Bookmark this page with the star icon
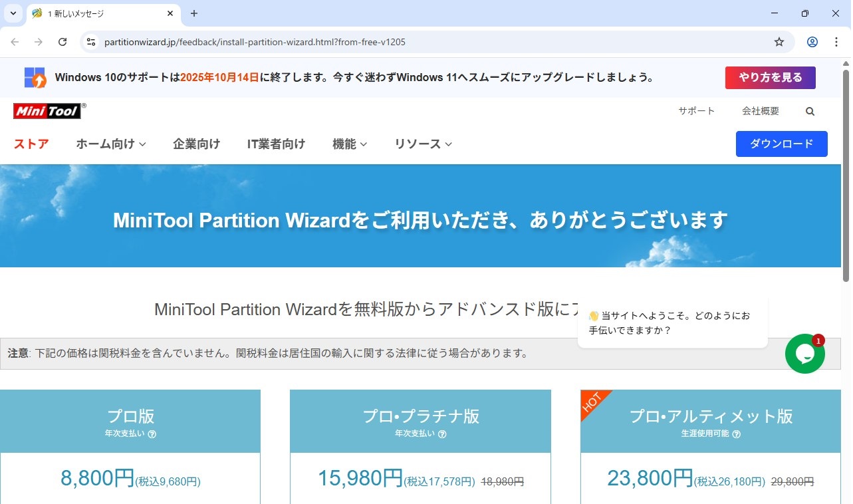The width and height of the screenshot is (853, 504). pyautogui.click(x=779, y=42)
